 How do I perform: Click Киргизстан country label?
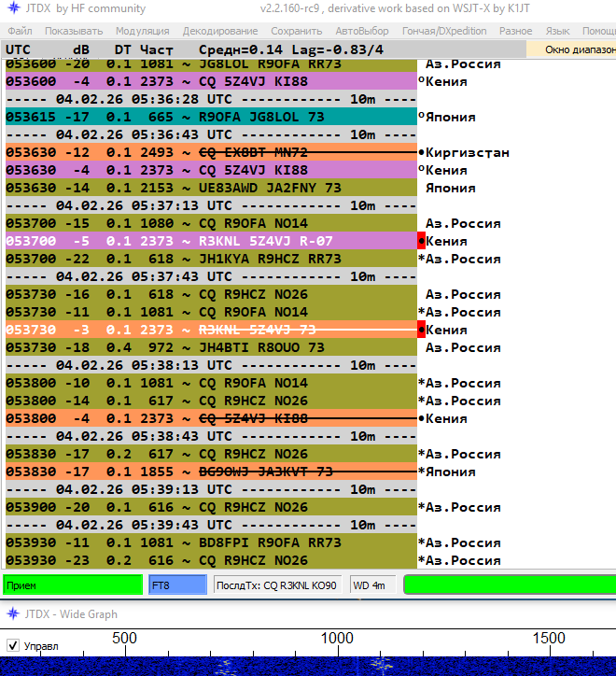pos(468,152)
